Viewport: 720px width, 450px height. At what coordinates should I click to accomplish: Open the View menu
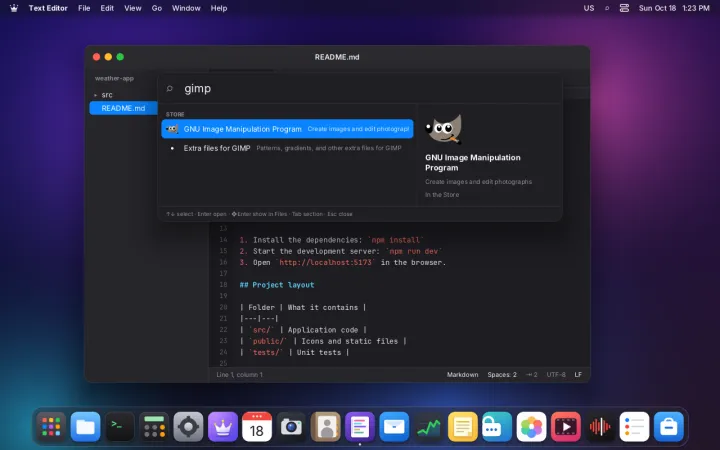133,8
